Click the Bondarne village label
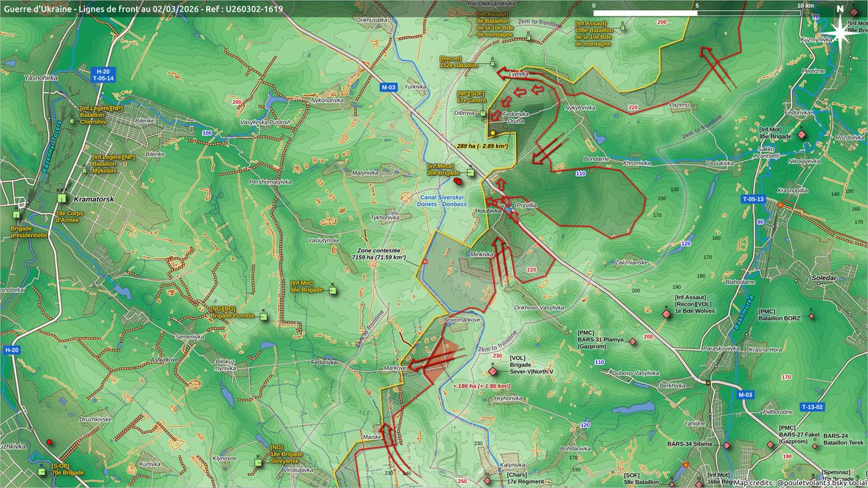Image resolution: width=868 pixels, height=488 pixels. click(596, 158)
